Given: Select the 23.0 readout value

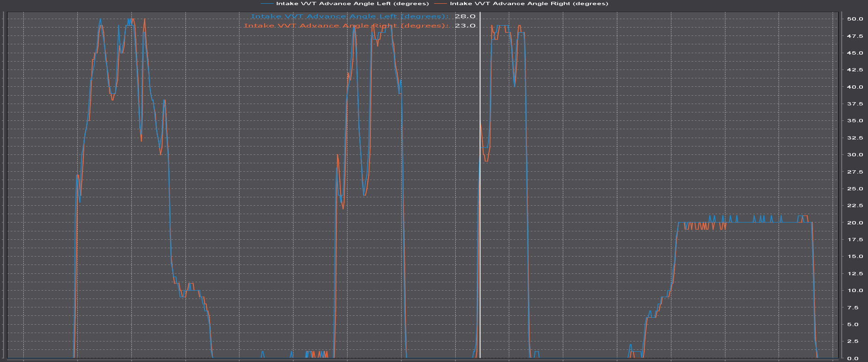Looking at the screenshot, I should point(465,26).
